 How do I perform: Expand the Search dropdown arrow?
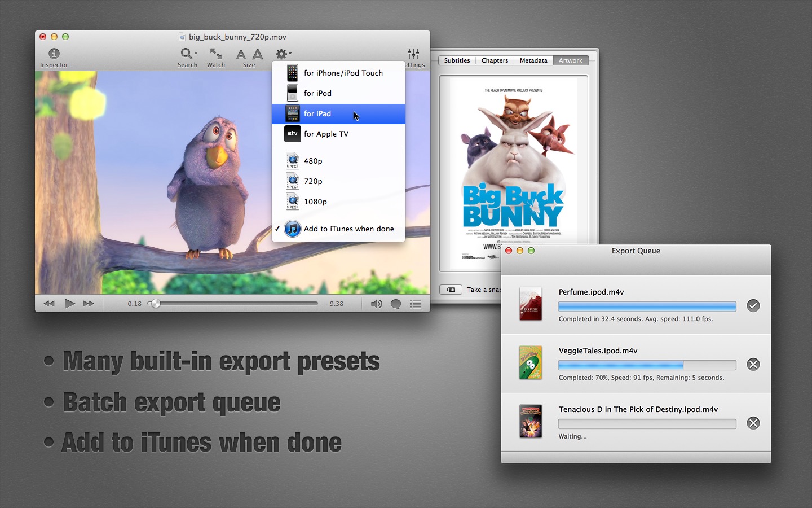click(196, 54)
